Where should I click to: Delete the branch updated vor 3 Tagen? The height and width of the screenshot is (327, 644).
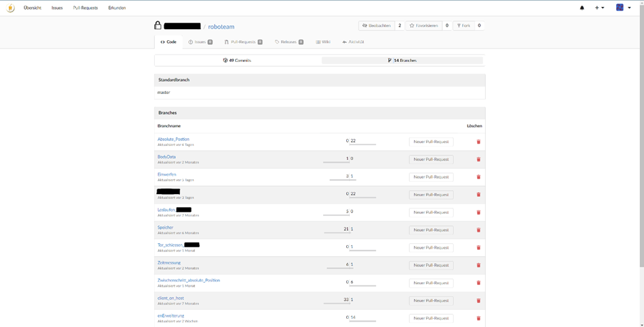coord(478,195)
